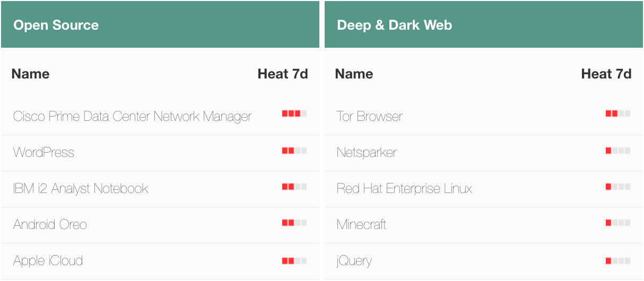Select the Open Source panel header

click(x=160, y=24)
